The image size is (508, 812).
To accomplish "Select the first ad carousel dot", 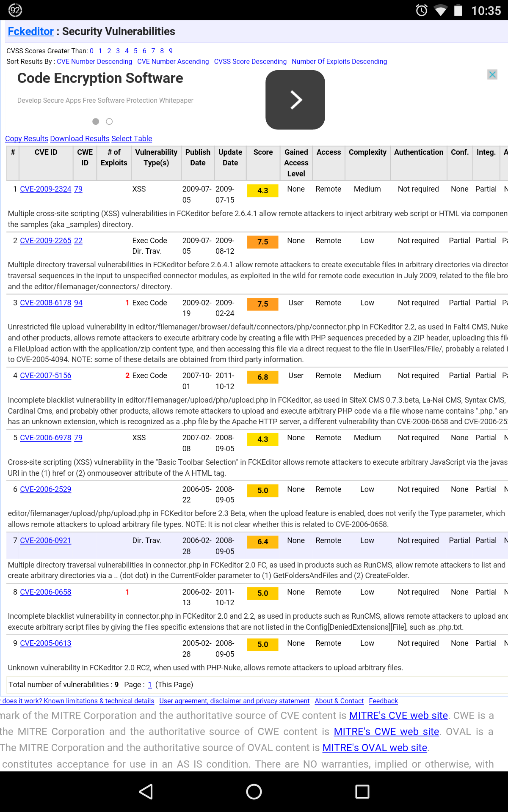I will [96, 121].
